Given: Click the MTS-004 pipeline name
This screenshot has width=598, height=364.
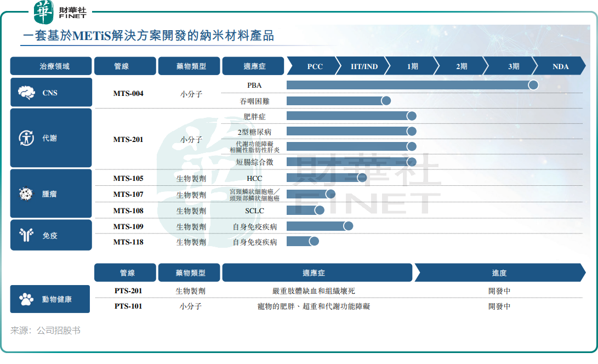Looking at the screenshot, I should click(128, 93).
